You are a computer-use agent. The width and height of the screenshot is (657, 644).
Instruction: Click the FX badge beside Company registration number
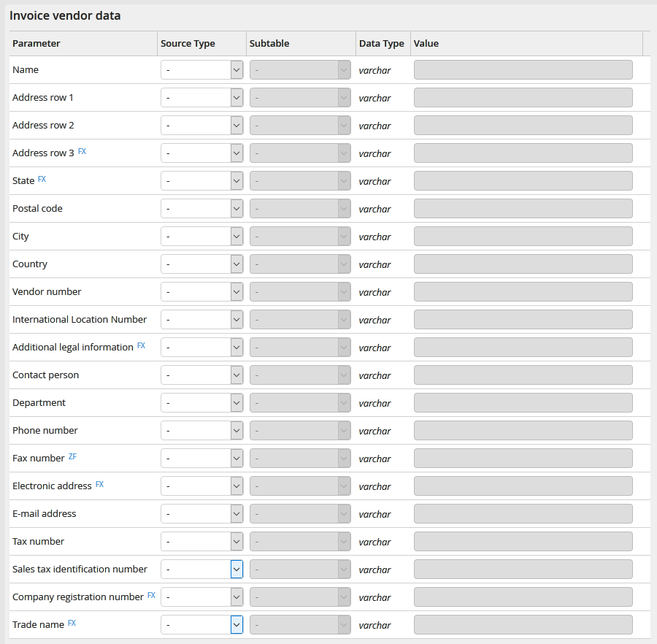point(151,595)
